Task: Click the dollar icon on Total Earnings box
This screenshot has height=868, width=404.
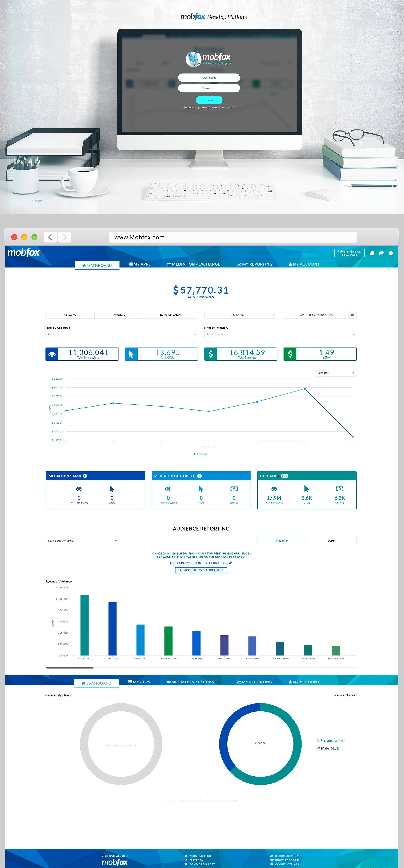Action: pyautogui.click(x=211, y=354)
